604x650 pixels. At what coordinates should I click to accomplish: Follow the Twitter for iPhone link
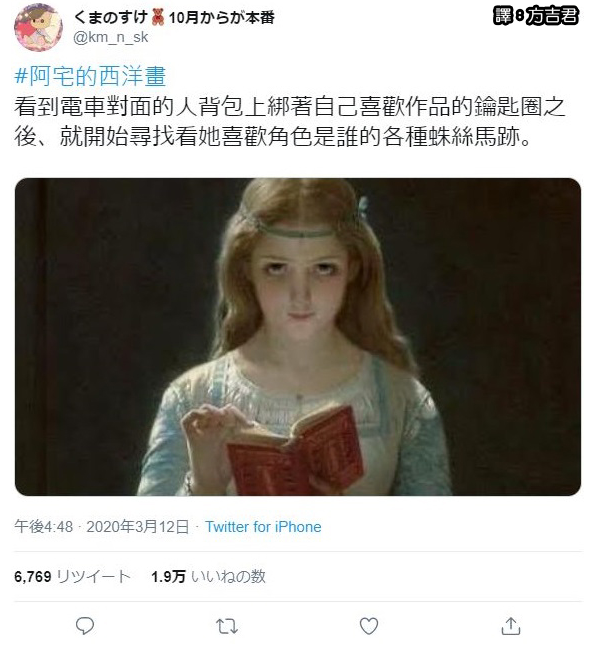tap(263, 527)
